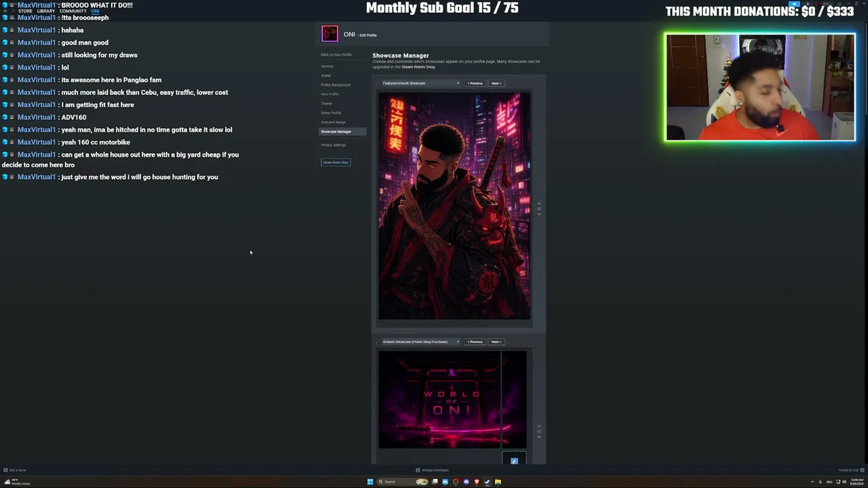The width and height of the screenshot is (868, 488).
Task: Click the Manage Downloads icon
Action: pyautogui.click(x=418, y=470)
